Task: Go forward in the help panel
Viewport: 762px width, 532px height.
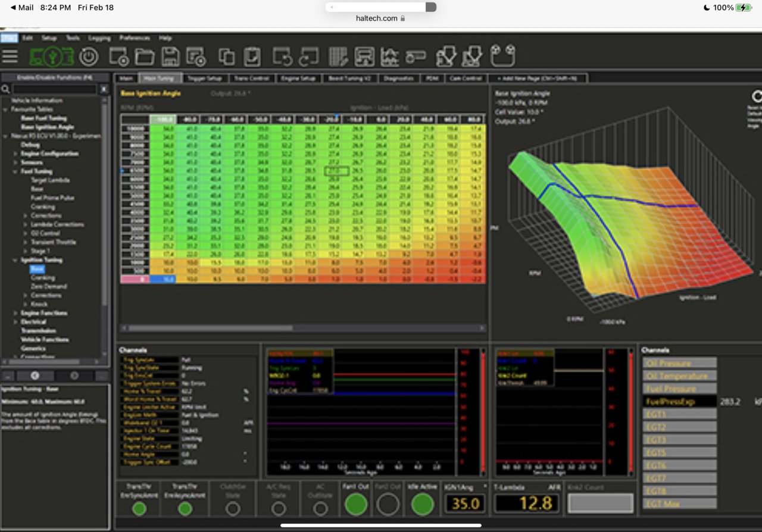Action: click(x=74, y=375)
